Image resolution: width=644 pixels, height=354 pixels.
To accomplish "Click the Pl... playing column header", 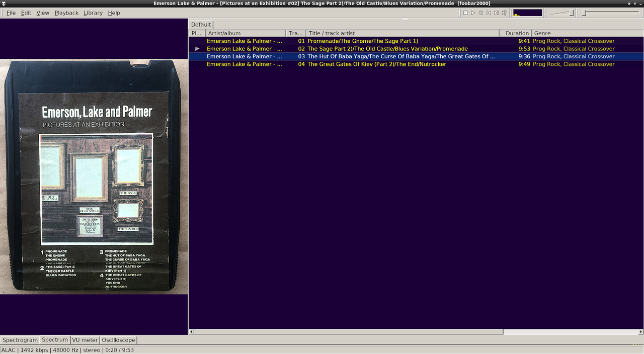I will (197, 33).
